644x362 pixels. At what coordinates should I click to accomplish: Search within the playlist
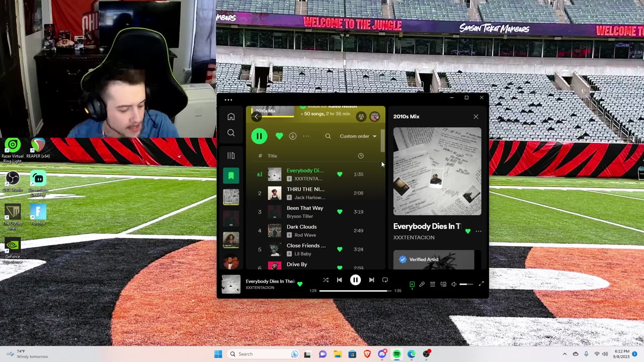pos(328,136)
